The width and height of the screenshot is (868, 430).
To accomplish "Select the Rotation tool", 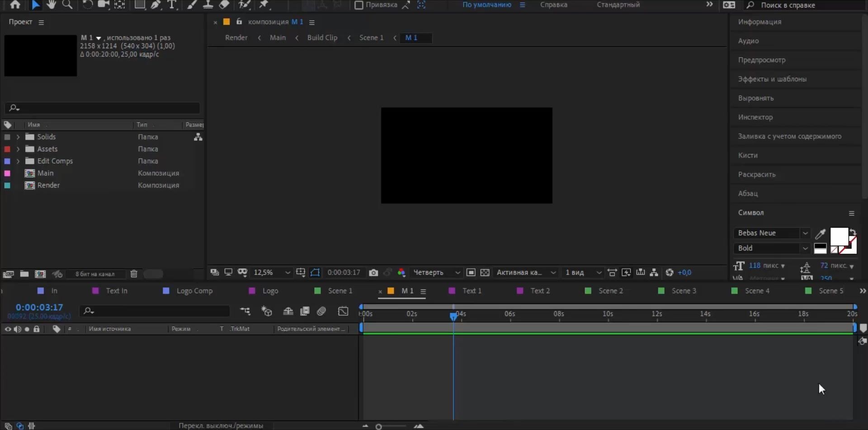I will click(87, 5).
